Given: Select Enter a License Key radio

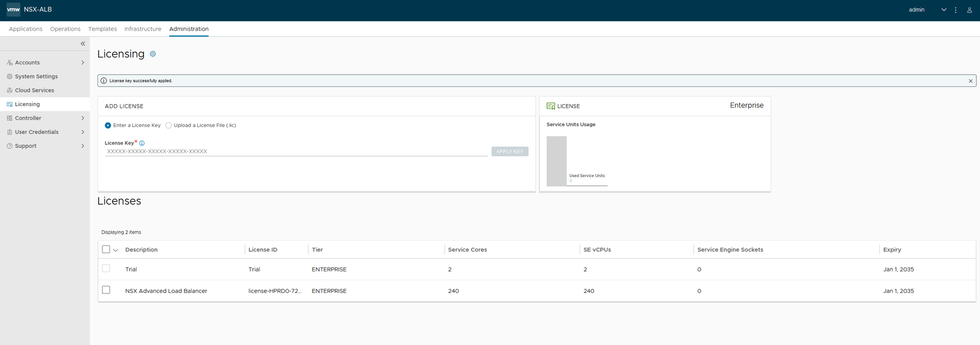Looking at the screenshot, I should (x=108, y=125).
